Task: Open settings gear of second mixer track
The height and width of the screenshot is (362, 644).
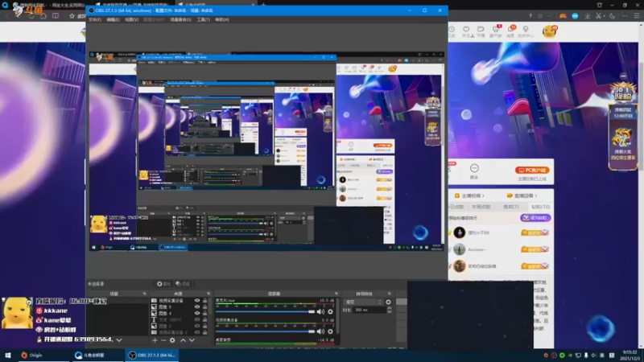Action: tap(330, 331)
